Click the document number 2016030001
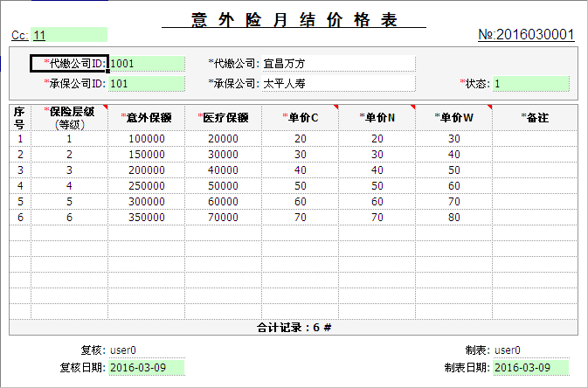The image size is (588, 388). [526, 35]
